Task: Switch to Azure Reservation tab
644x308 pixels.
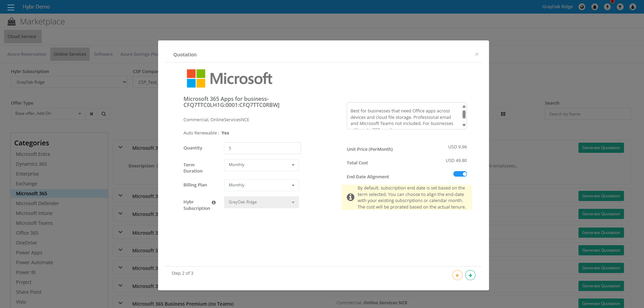Action: pyautogui.click(x=27, y=54)
